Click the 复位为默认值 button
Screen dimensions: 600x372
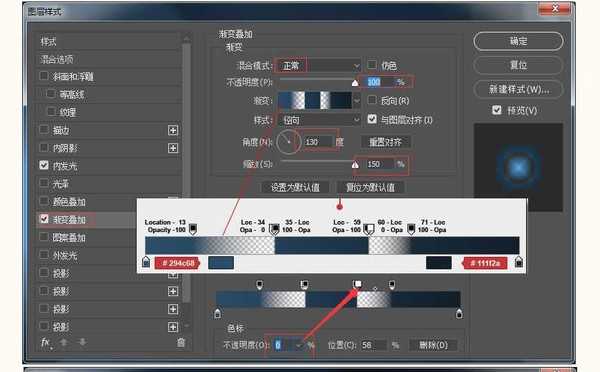pyautogui.click(x=370, y=187)
